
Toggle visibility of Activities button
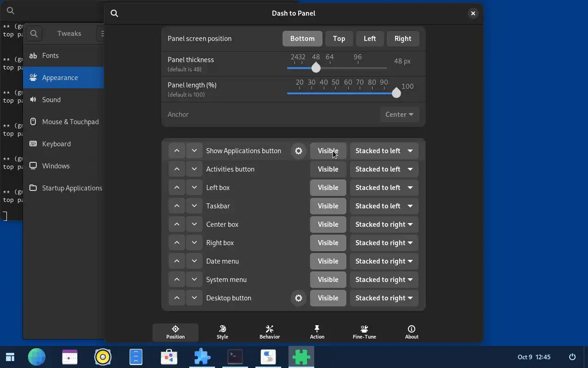(x=328, y=169)
